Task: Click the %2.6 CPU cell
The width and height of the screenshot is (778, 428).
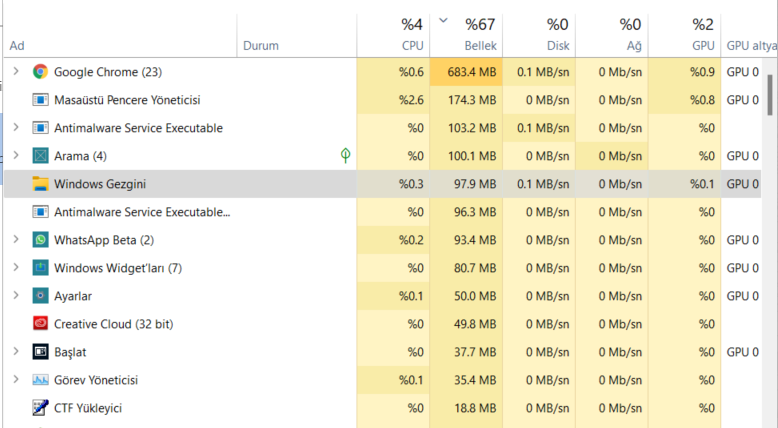Action: click(x=393, y=100)
